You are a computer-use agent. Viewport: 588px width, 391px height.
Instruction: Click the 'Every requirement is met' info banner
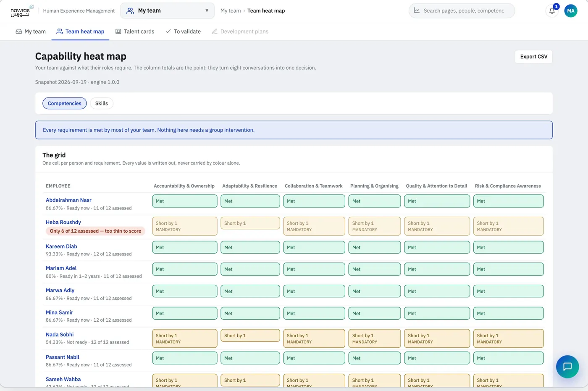[294, 130]
